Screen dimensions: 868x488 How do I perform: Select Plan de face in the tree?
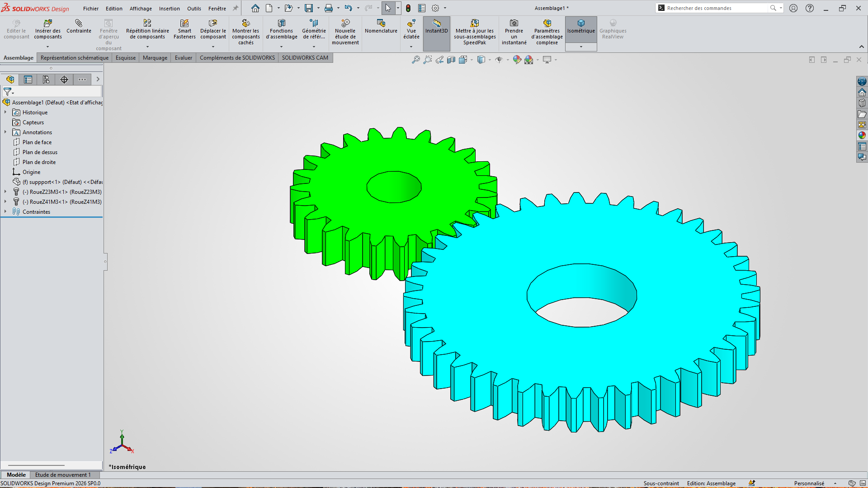37,142
